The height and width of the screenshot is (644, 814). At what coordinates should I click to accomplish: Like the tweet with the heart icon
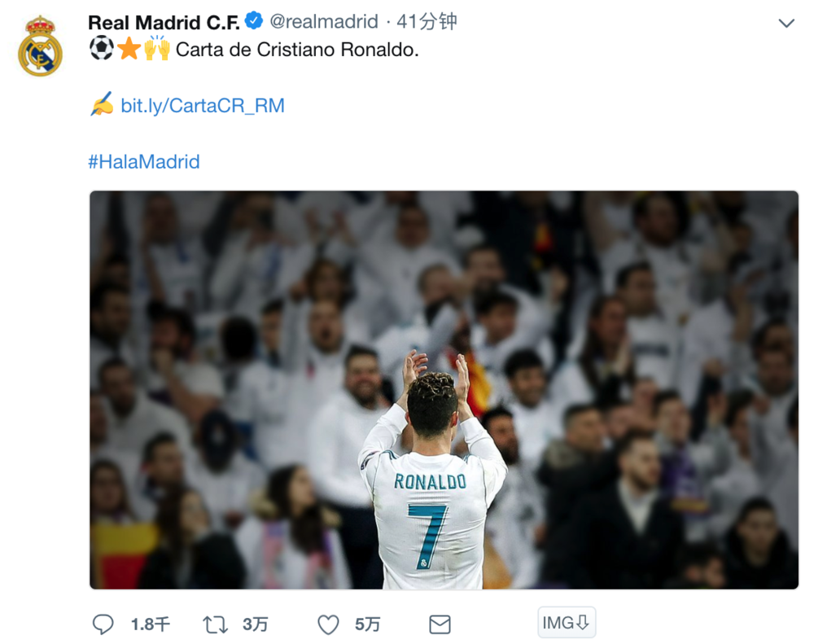328,624
